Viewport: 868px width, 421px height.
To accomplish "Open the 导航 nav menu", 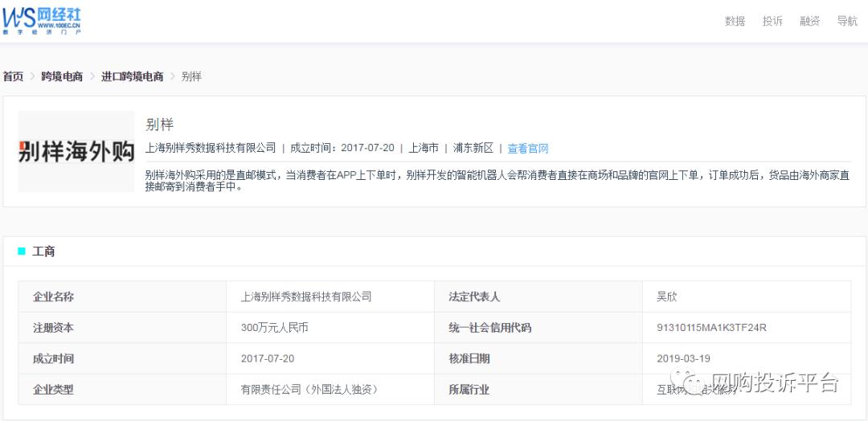I will 847,22.
